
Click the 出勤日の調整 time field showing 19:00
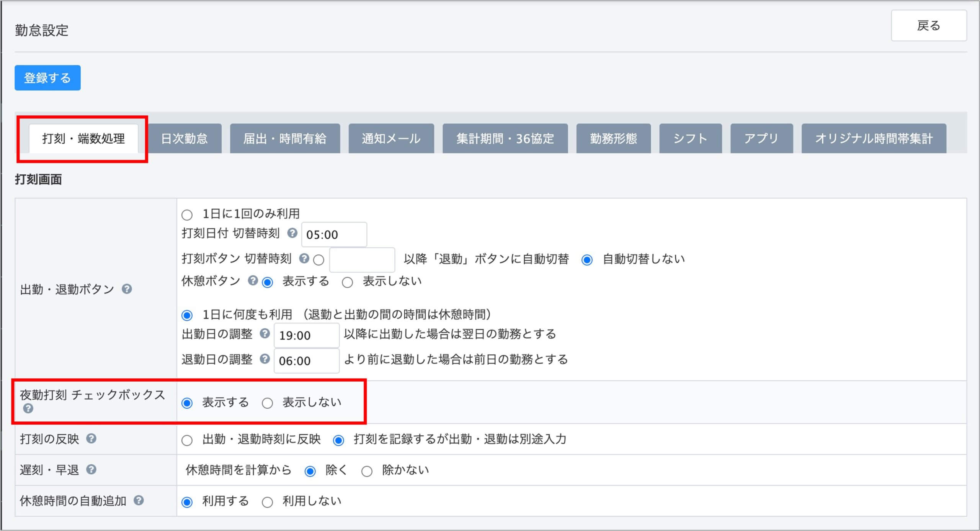pyautogui.click(x=306, y=335)
